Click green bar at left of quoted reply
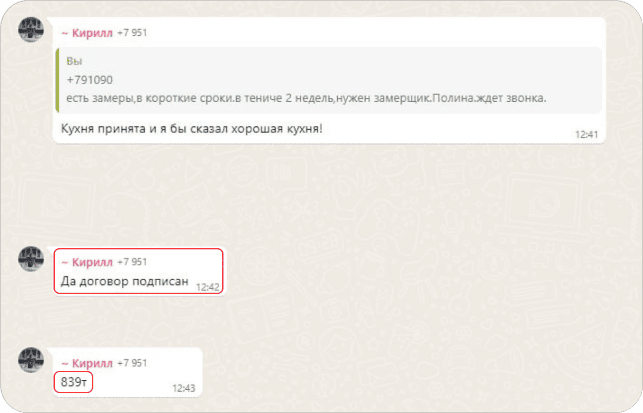643x413 pixels. tap(58, 79)
